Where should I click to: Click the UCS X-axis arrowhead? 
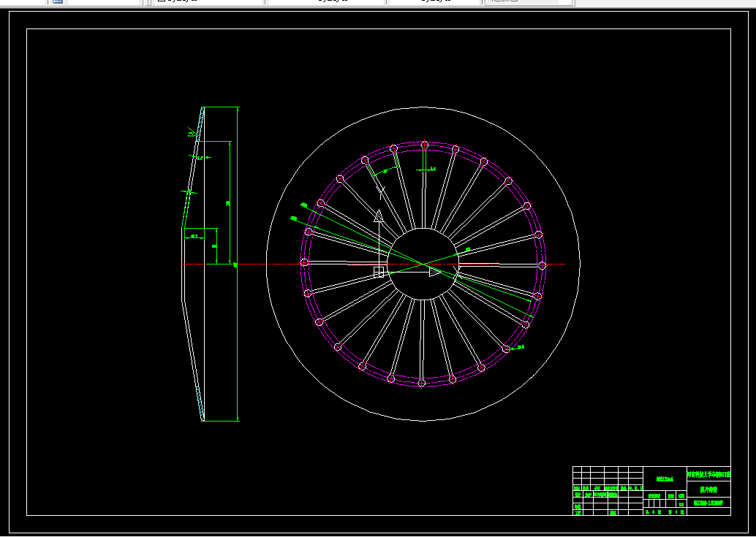point(436,273)
